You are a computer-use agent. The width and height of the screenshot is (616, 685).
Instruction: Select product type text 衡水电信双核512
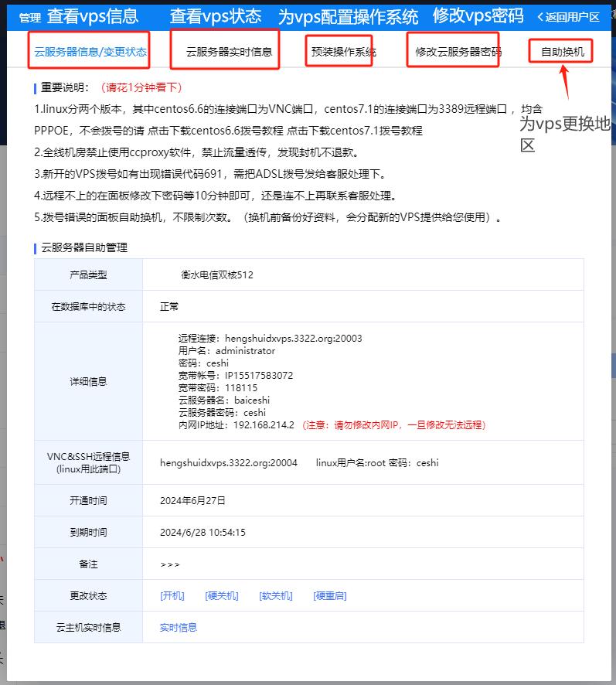[217, 274]
